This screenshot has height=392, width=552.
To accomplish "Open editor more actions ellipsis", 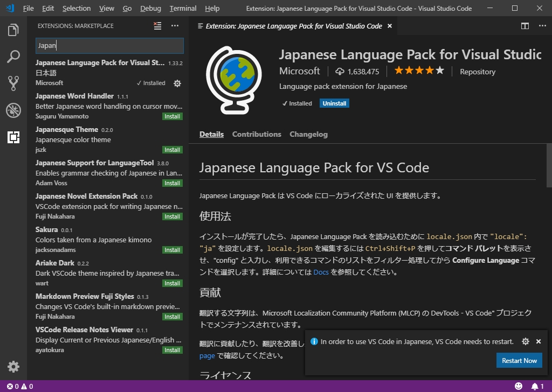I will tap(542, 26).
